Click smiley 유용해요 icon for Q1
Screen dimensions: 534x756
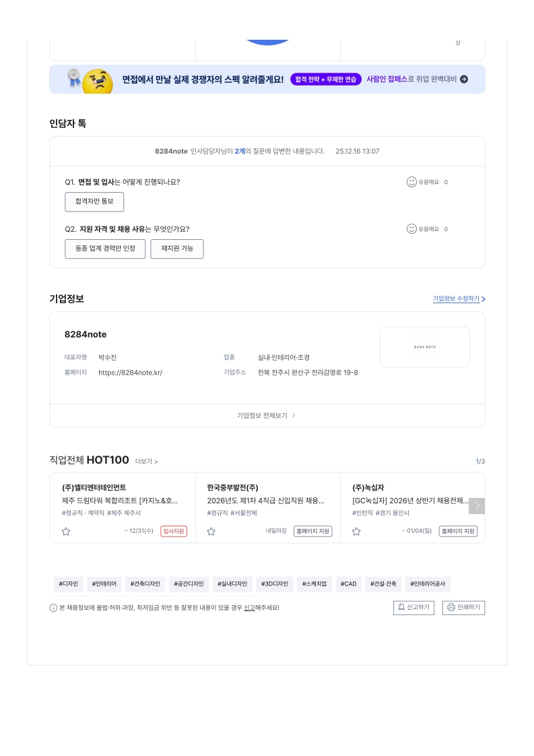(411, 182)
